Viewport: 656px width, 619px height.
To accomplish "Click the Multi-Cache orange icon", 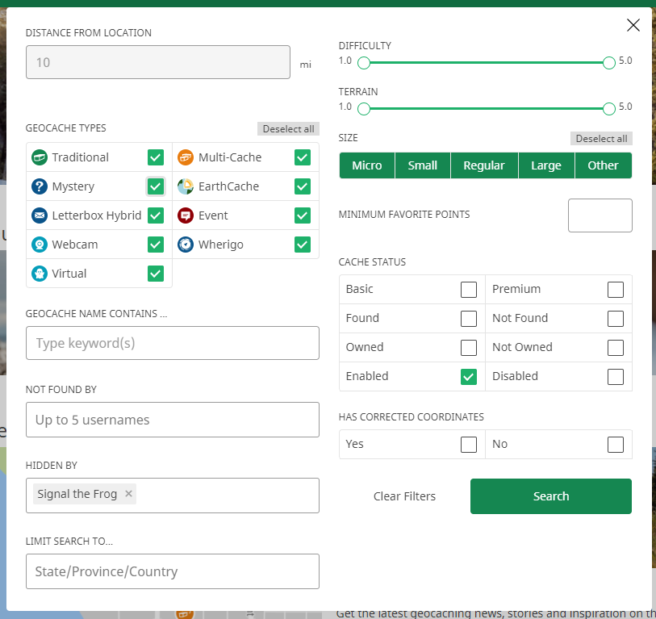I will [185, 157].
